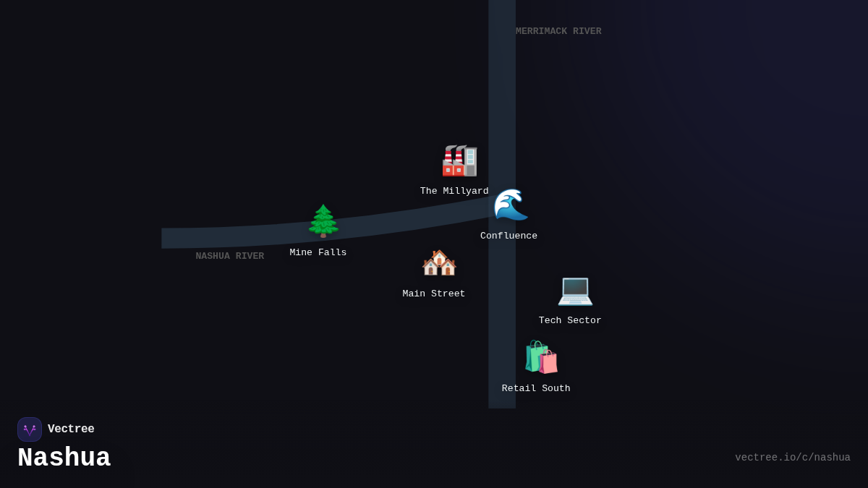Click the Nashua city title
Image resolution: width=868 pixels, height=488 pixels.
coord(64,458)
